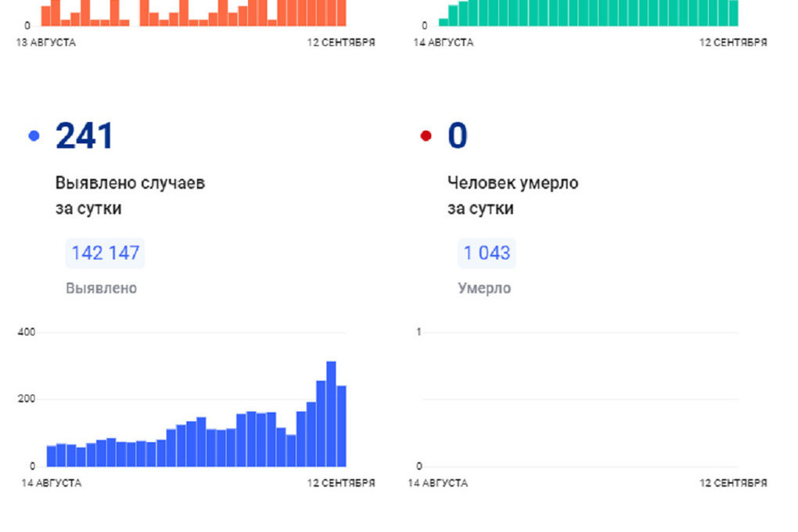The width and height of the screenshot is (798, 532).
Task: Click the last green bar in top-right chart
Action: click(733, 13)
